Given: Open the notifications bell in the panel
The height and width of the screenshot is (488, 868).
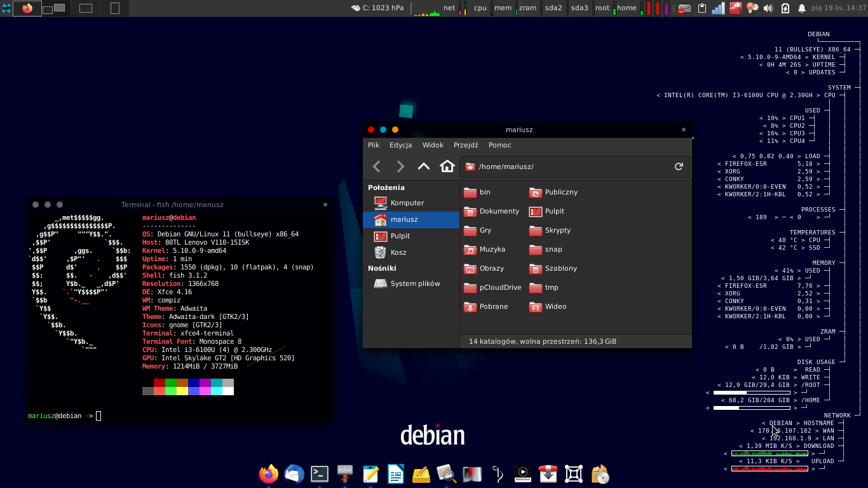Looking at the screenshot, I should [801, 8].
